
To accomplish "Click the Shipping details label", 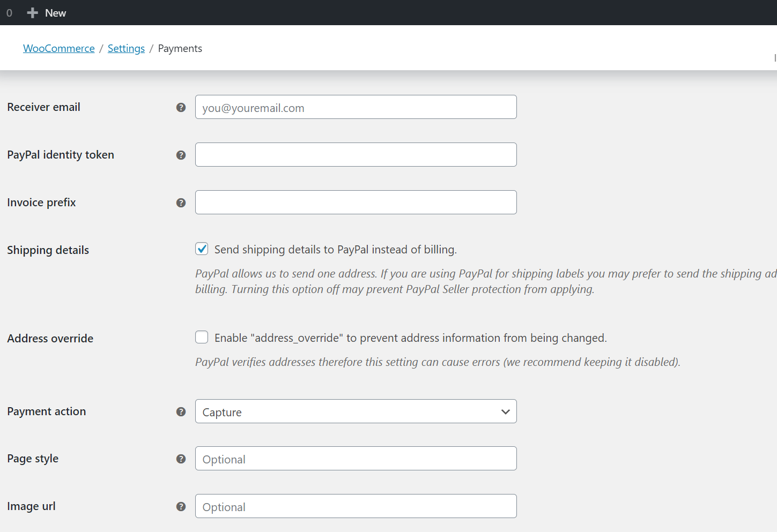I will (48, 250).
